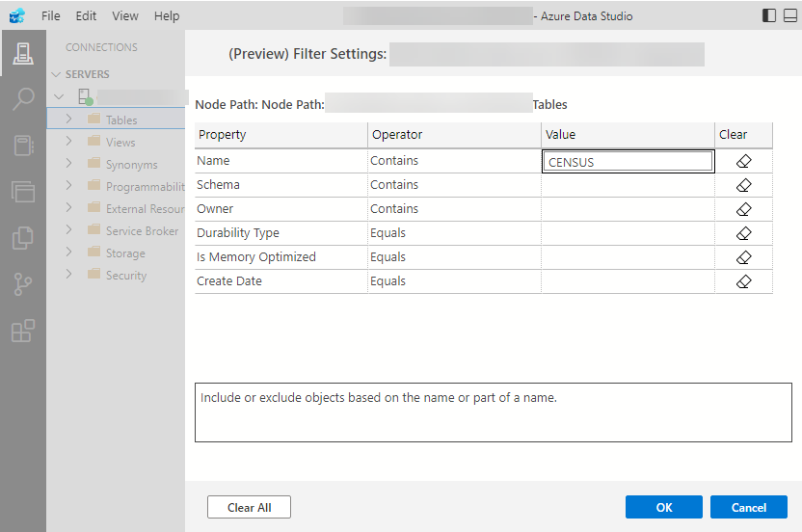Click the Clear All button

pos(249,508)
